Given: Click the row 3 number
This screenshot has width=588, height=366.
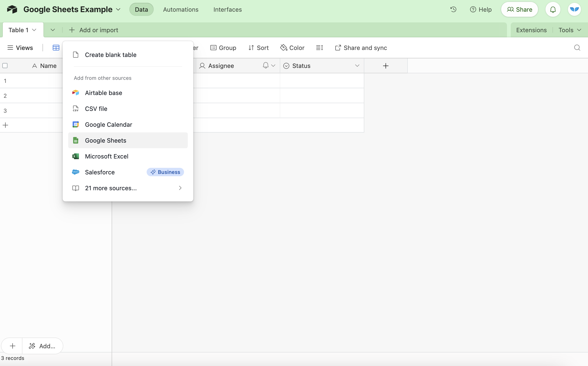Looking at the screenshot, I should [5, 111].
